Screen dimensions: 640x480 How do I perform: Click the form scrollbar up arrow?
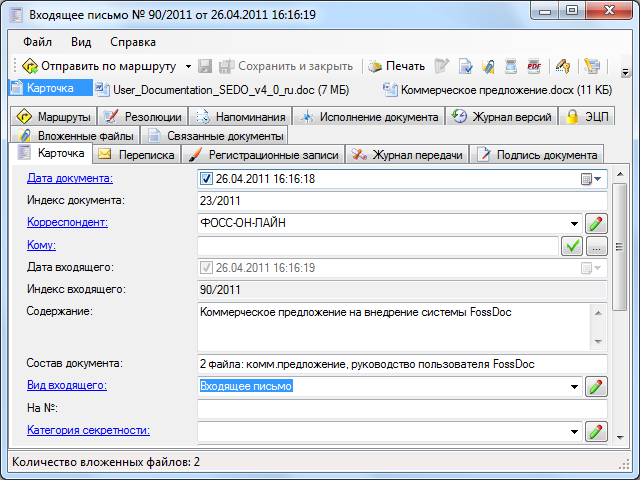pyautogui.click(x=620, y=174)
